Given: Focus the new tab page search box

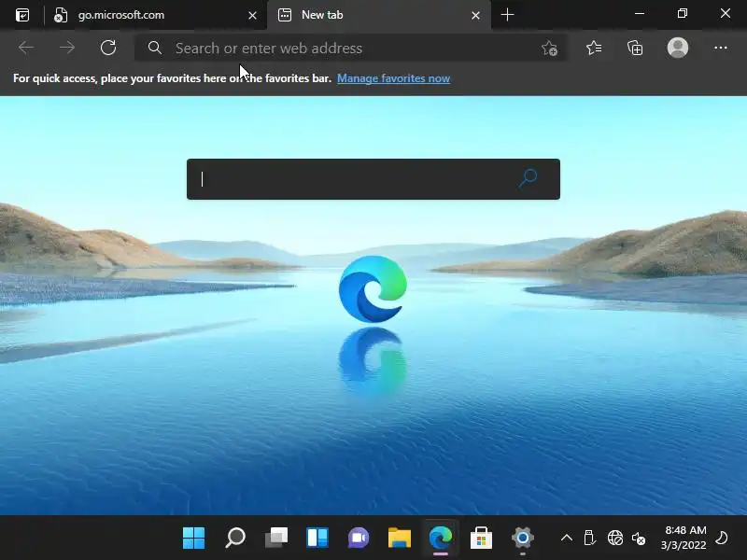Looking at the screenshot, I should point(373,179).
